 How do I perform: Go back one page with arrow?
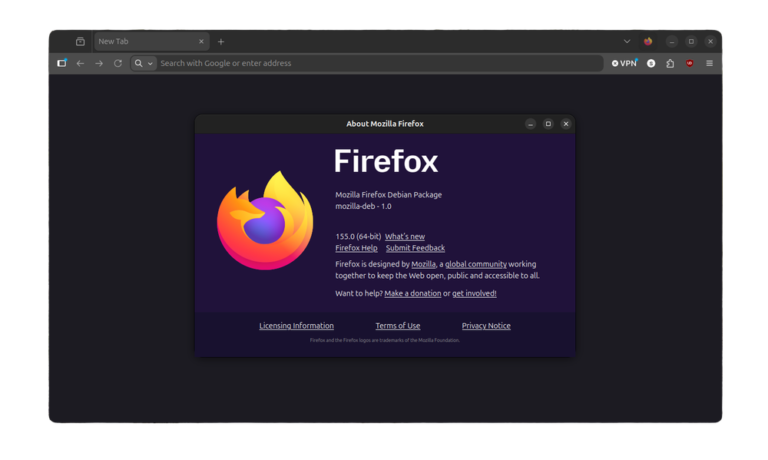coord(80,63)
